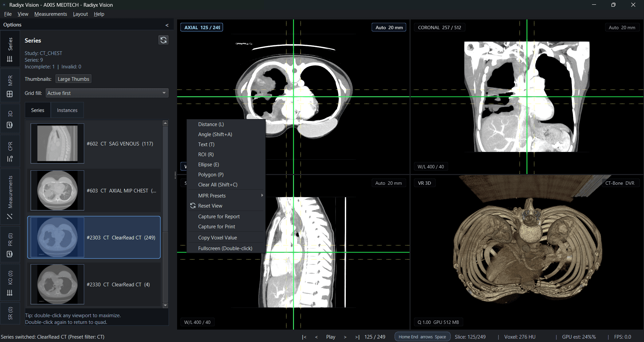Choose Distance (L) from context menu
Screen dimensions: 644x342
click(226, 124)
